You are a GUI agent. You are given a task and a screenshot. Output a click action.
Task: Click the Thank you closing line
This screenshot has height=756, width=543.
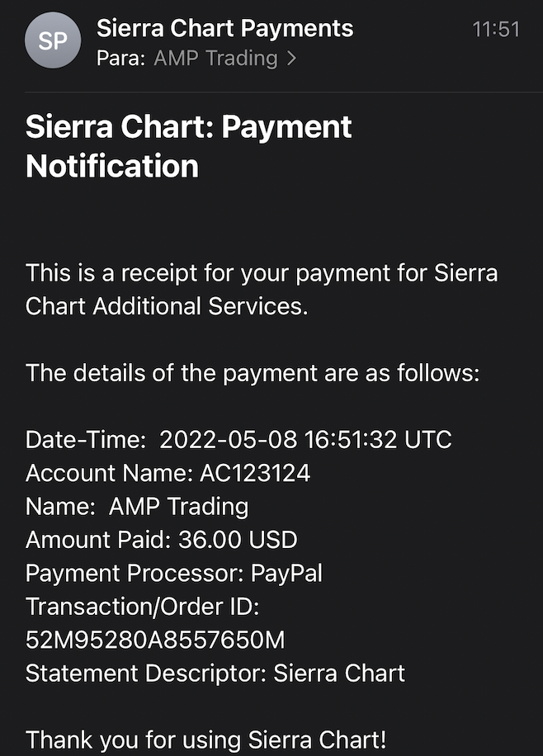point(205,739)
